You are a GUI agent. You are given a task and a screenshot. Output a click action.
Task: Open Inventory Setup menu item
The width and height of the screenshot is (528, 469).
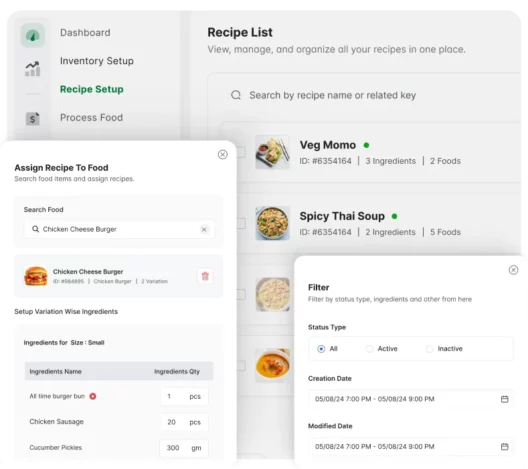click(x=97, y=61)
